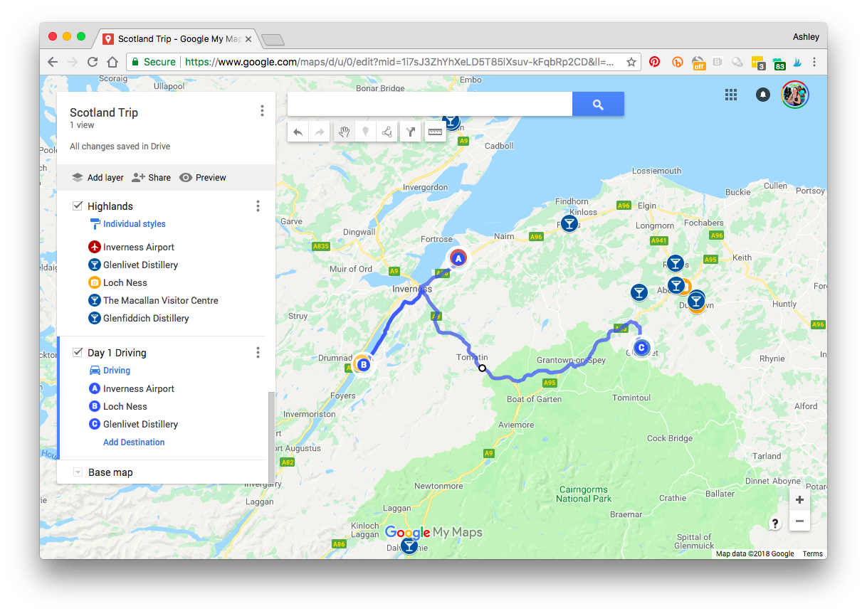Screen dimensions: 867x616
Task: Activate the measure distance ruler
Action: point(435,132)
